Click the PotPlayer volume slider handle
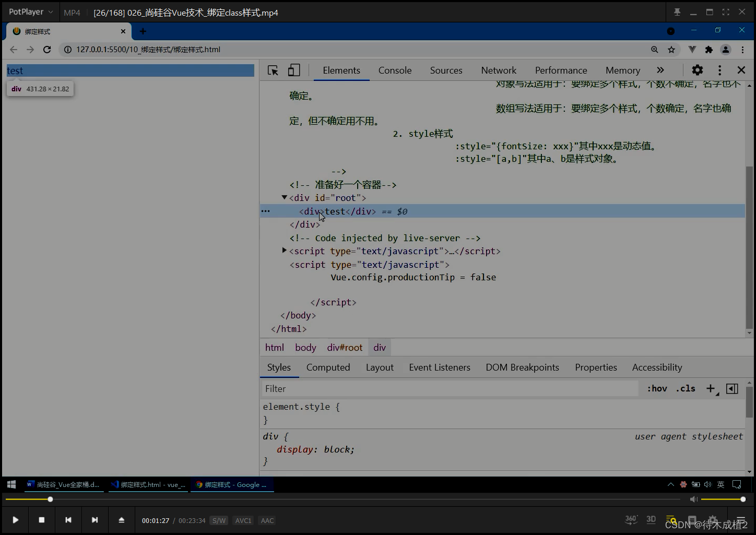The image size is (756, 535). point(743,500)
